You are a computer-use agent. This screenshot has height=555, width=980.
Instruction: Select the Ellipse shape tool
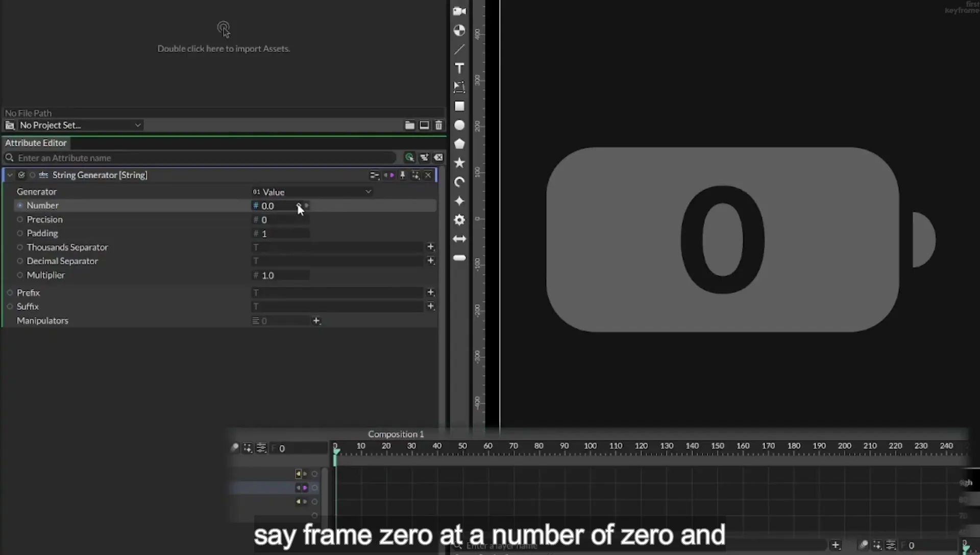tap(459, 125)
